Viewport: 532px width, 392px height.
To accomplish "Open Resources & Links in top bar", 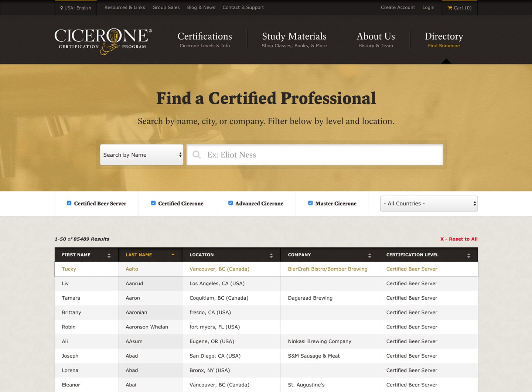I will [125, 7].
